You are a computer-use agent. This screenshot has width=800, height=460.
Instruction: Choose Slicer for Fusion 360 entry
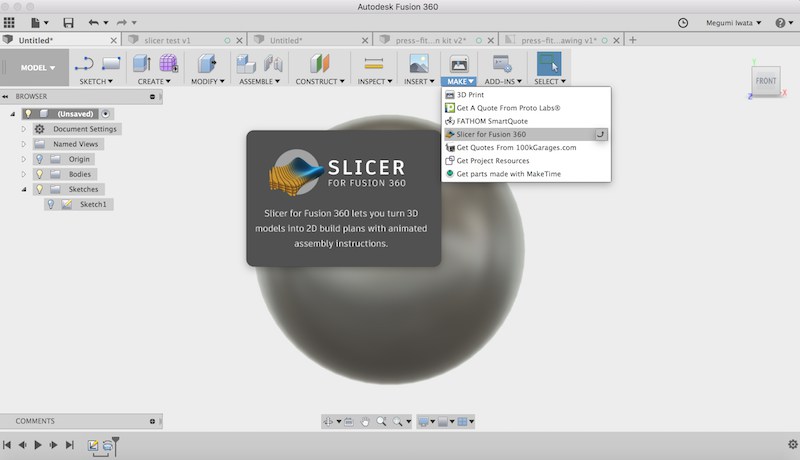pyautogui.click(x=526, y=134)
